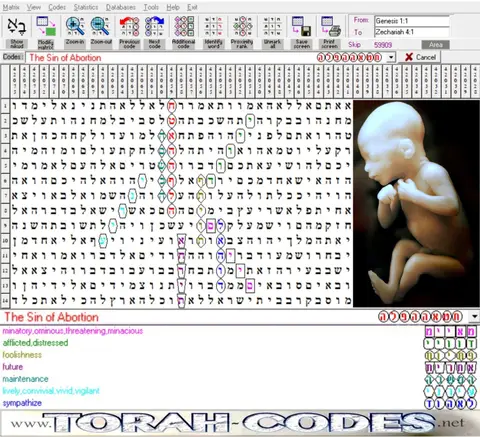Open the Tools menu

(151, 7)
